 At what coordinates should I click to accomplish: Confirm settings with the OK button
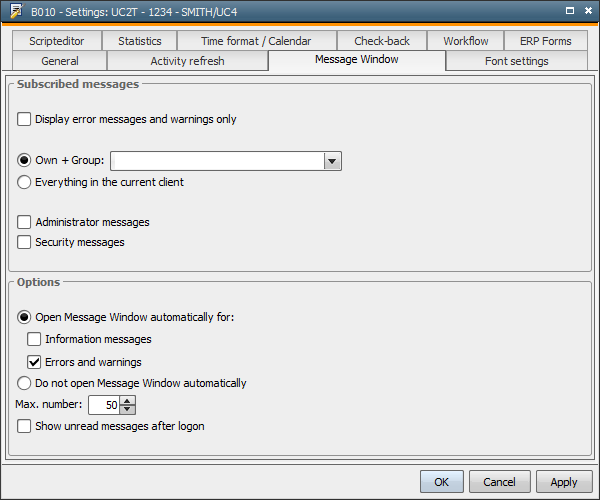point(442,482)
